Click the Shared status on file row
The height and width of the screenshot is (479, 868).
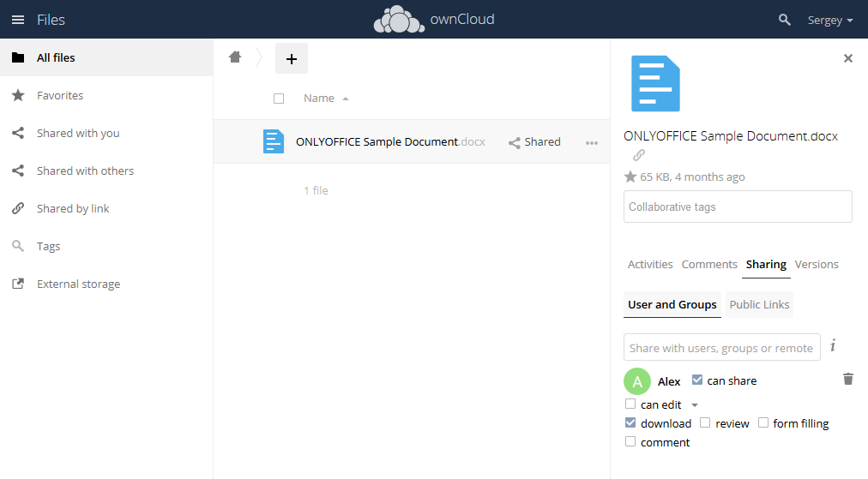534,142
